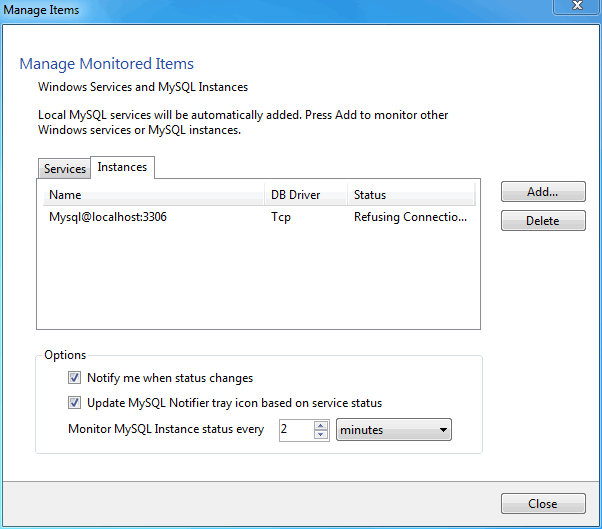Click the Delete button
The width and height of the screenshot is (602, 529).
543,221
